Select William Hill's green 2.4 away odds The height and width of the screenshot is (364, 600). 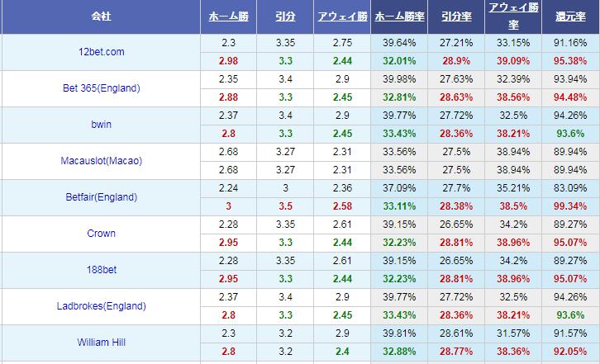click(x=342, y=352)
